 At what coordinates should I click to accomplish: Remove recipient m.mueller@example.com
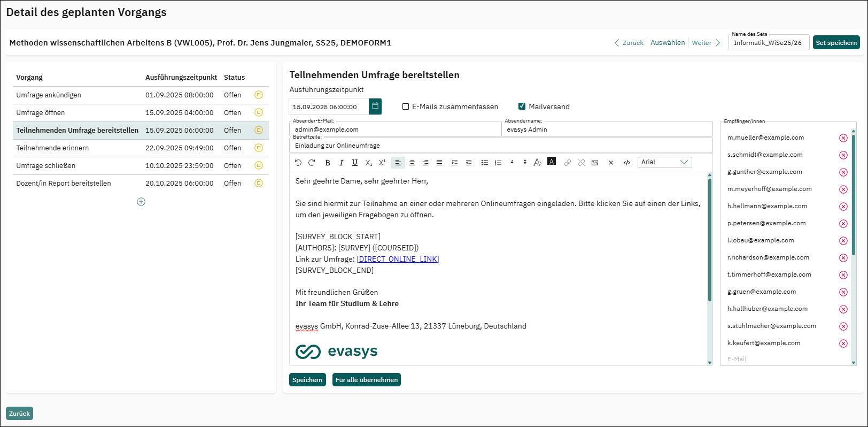(x=843, y=138)
